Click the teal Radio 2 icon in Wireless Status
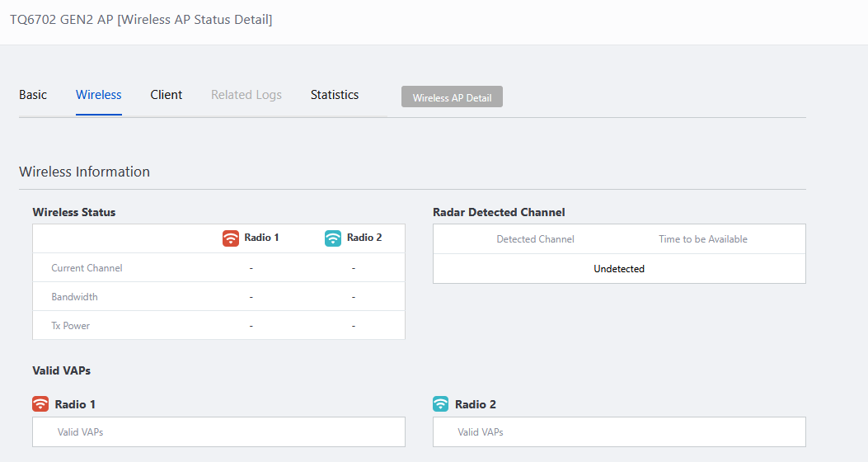Screen dimensions: 868x462 coord(333,238)
